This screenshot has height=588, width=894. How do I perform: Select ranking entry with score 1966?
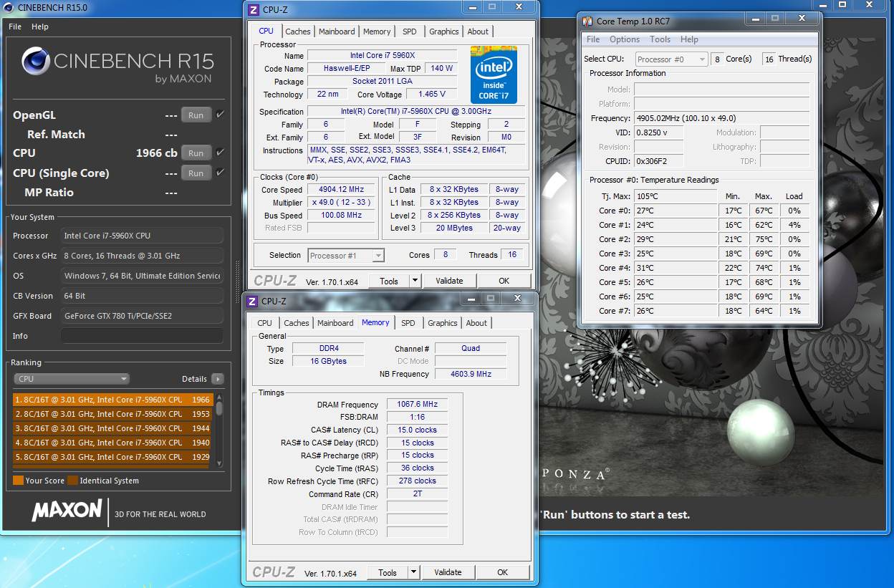click(x=112, y=400)
